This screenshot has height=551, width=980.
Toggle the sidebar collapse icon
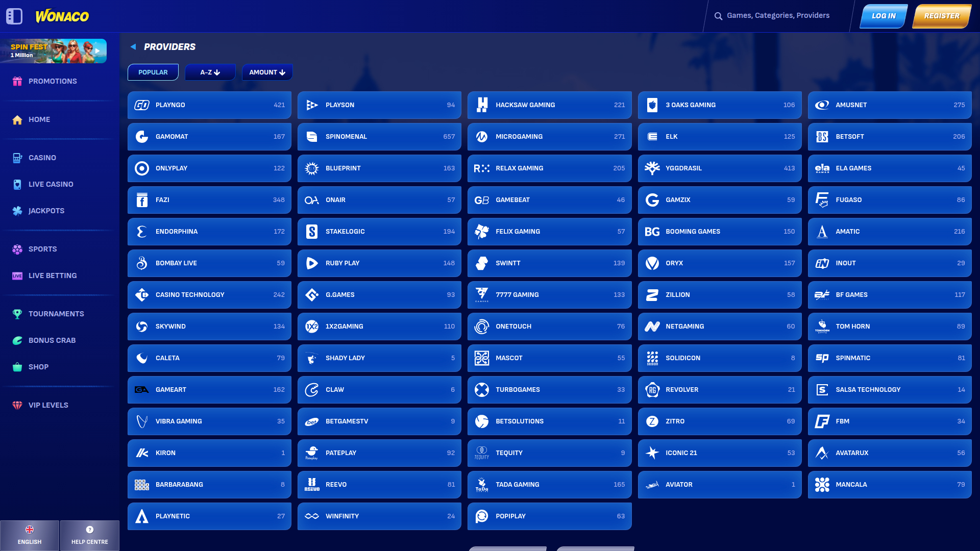pos(14,16)
